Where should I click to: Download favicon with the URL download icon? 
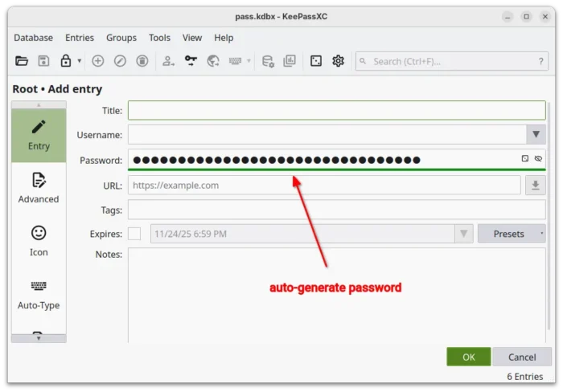pyautogui.click(x=535, y=186)
